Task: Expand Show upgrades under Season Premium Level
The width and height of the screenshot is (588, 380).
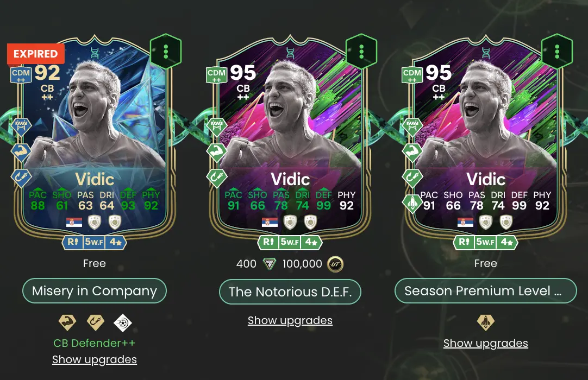Action: [486, 343]
